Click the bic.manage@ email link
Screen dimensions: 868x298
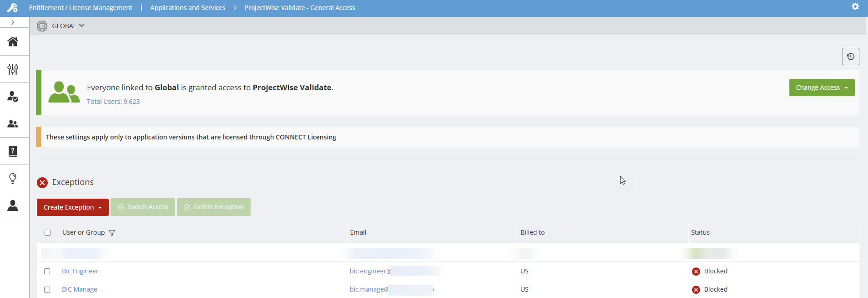(x=369, y=289)
